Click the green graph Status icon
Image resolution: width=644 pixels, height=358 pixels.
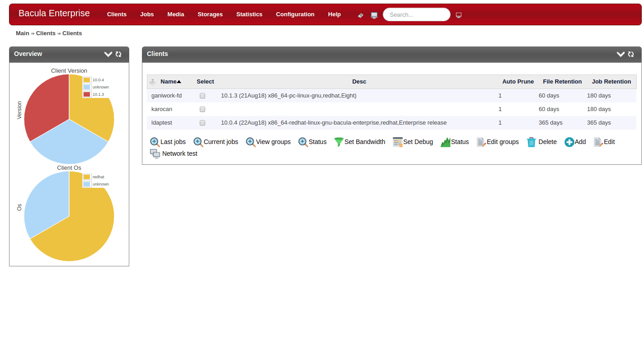[x=446, y=142]
